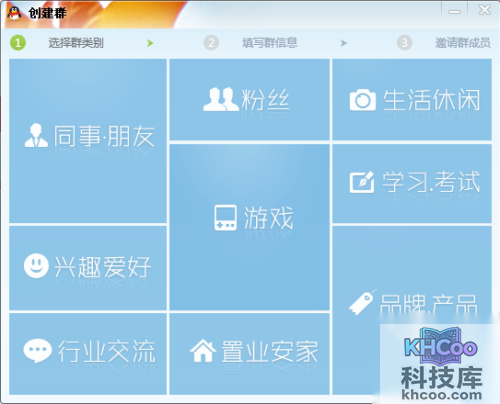Select the 同事·朋友 person icon
The width and height of the screenshot is (500, 404).
(x=36, y=135)
